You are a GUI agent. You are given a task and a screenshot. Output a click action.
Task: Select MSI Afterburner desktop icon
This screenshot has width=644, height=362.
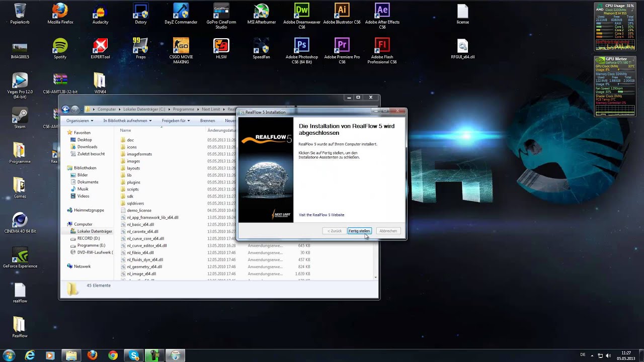coord(262,14)
